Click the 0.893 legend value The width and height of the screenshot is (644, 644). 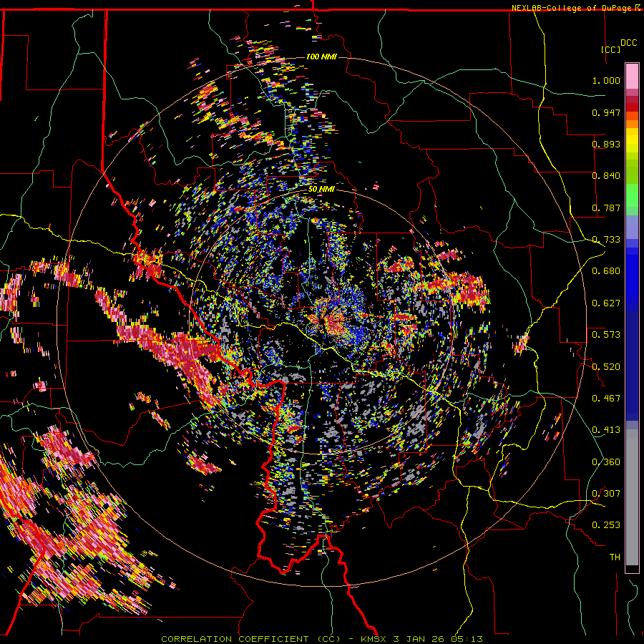(x=606, y=144)
